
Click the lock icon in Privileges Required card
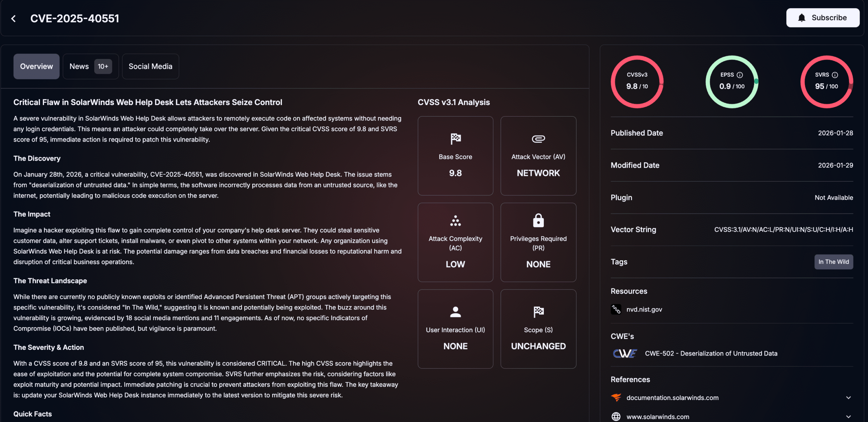point(538,221)
